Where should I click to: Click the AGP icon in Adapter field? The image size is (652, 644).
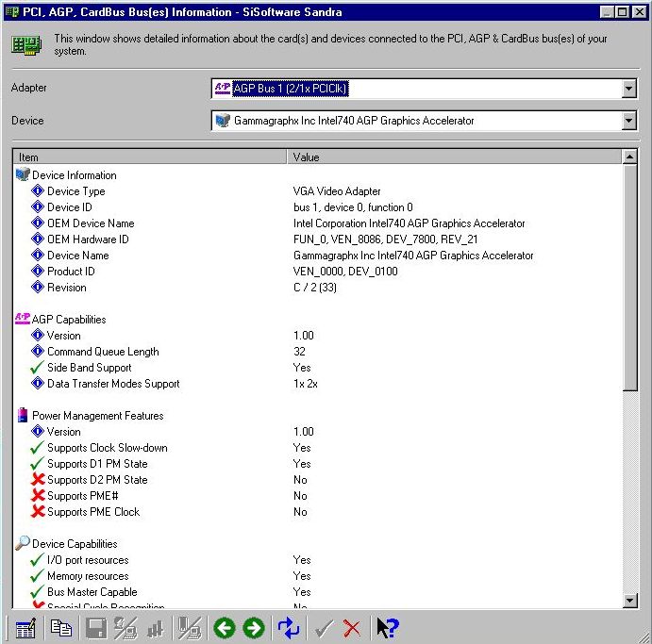223,88
